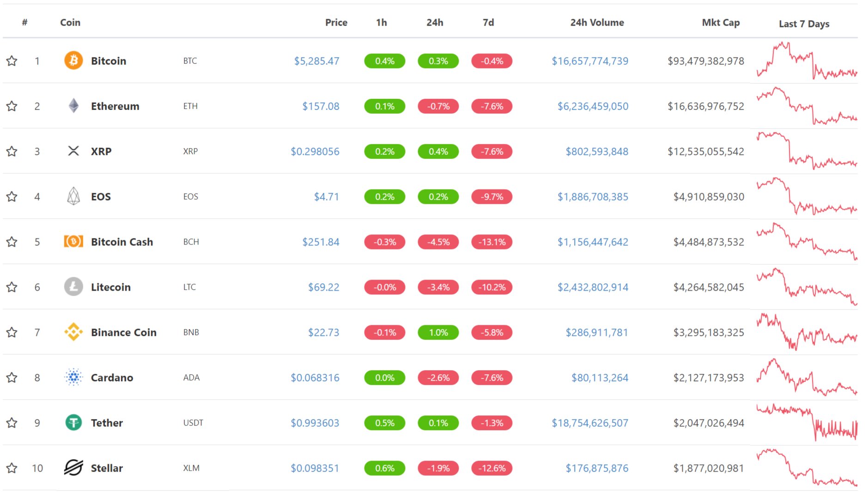This screenshot has width=868, height=494.
Task: Star Stellar as a favorite
Action: point(12,468)
